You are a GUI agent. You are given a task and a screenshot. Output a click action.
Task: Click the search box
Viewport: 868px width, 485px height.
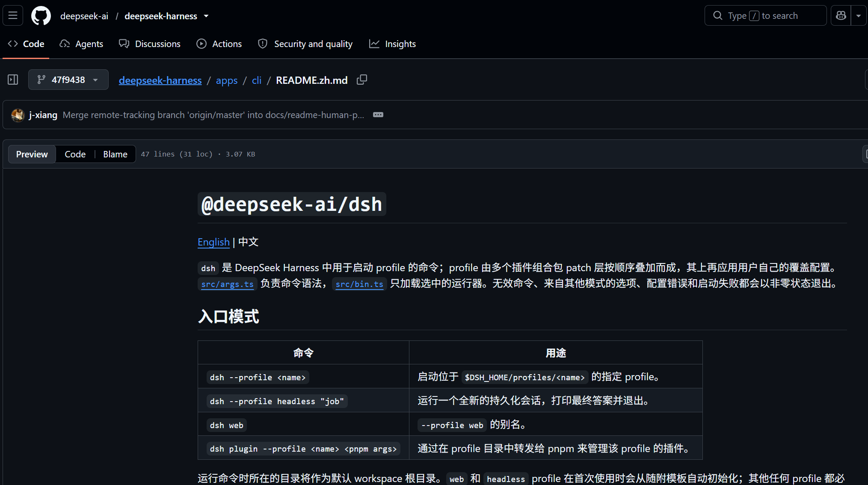pyautogui.click(x=765, y=16)
